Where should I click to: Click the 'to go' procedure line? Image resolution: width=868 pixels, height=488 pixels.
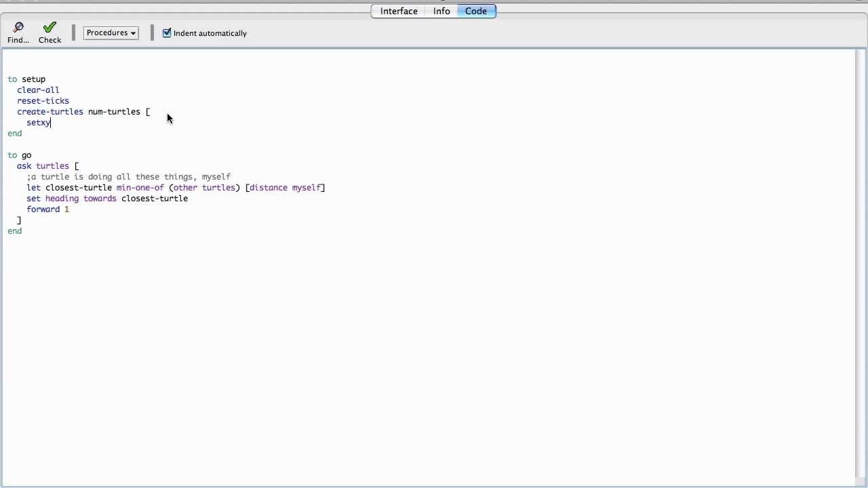coord(20,155)
